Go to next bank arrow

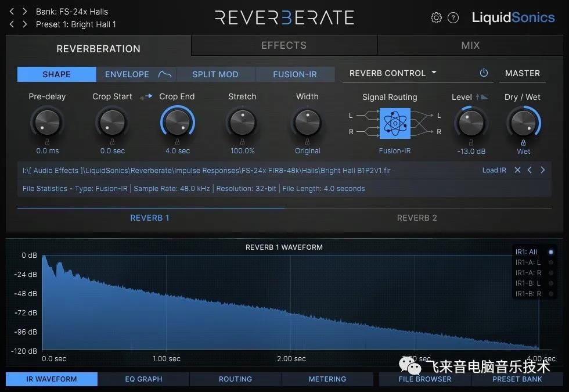[x=24, y=11]
